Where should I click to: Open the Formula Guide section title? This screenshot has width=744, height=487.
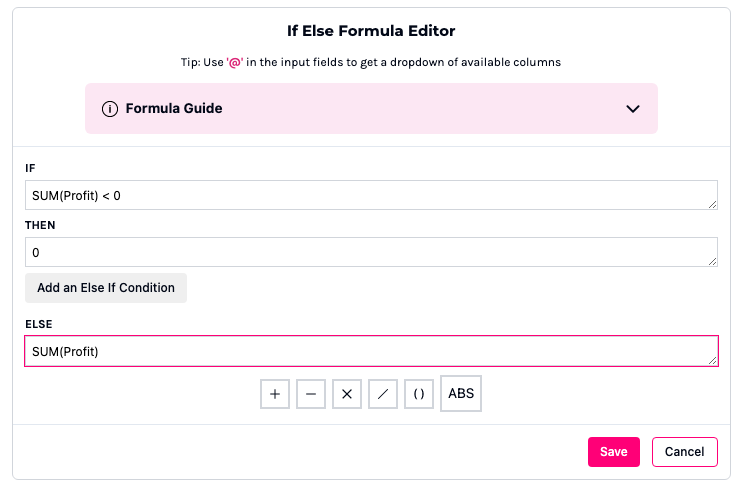coord(174,108)
